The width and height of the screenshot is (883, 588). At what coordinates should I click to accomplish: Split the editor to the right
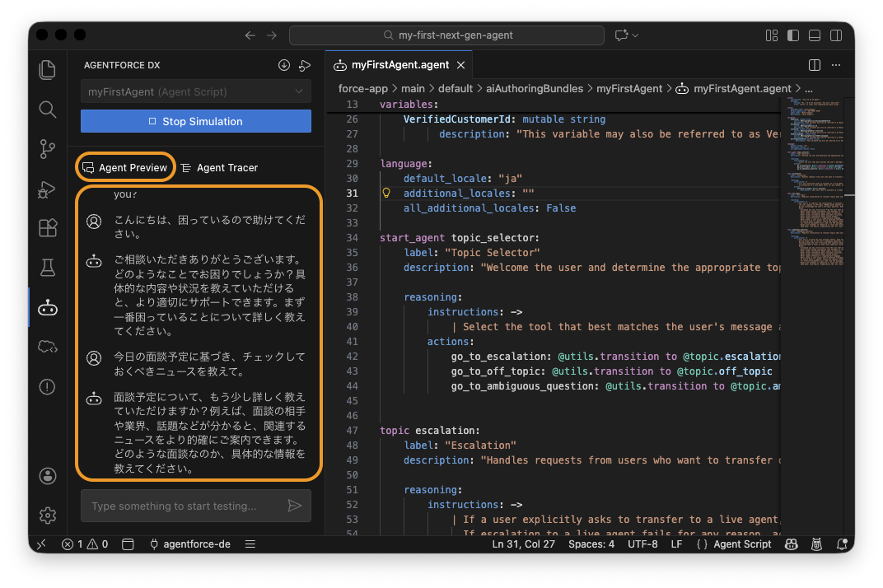[x=815, y=65]
